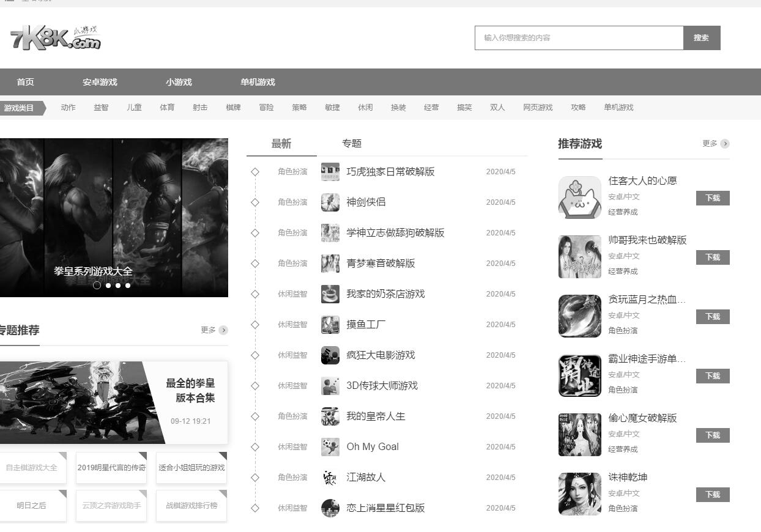Open 小游戏 in the main navigation
Image resolution: width=761 pixels, height=532 pixels.
179,82
